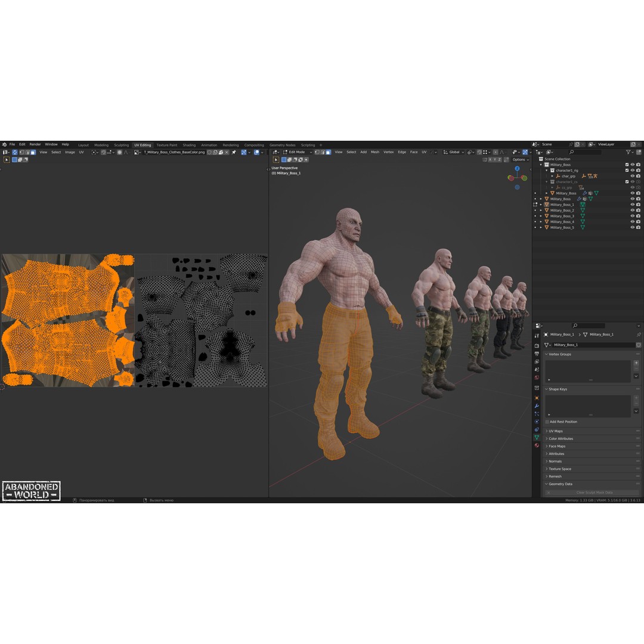Image resolution: width=644 pixels, height=644 pixels.
Task: Open the Object Data green triangle properties tab
Action: (x=537, y=438)
